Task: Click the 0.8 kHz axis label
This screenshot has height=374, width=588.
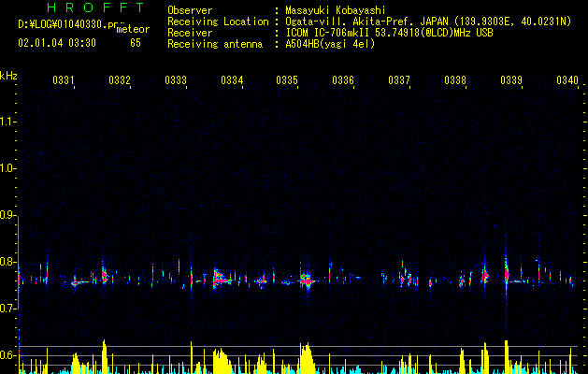Action: click(7, 262)
